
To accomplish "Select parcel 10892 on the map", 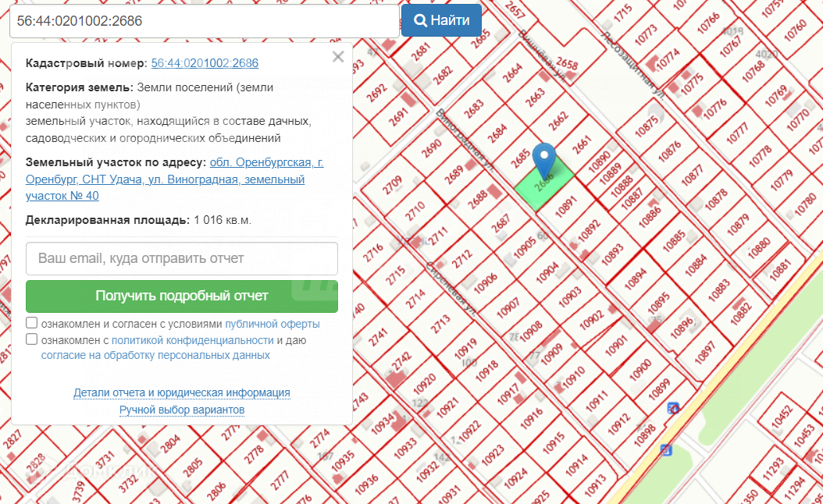I will pyautogui.click(x=589, y=230).
